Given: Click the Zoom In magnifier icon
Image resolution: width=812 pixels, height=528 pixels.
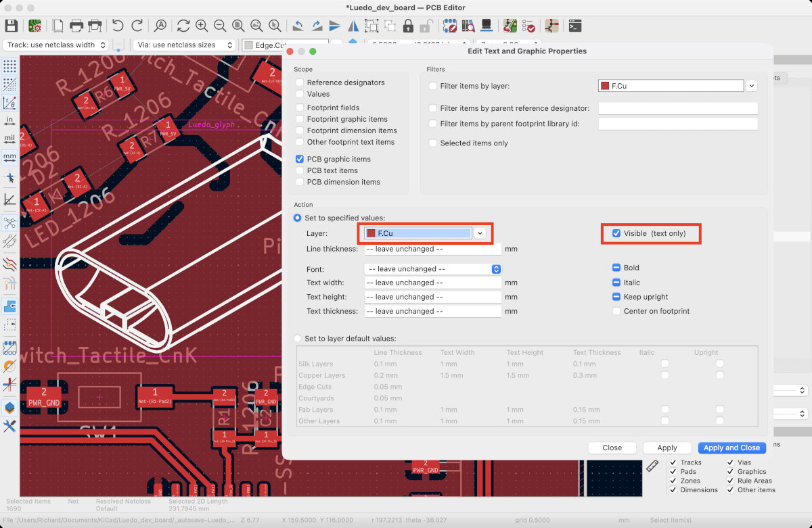Looking at the screenshot, I should 202,26.
